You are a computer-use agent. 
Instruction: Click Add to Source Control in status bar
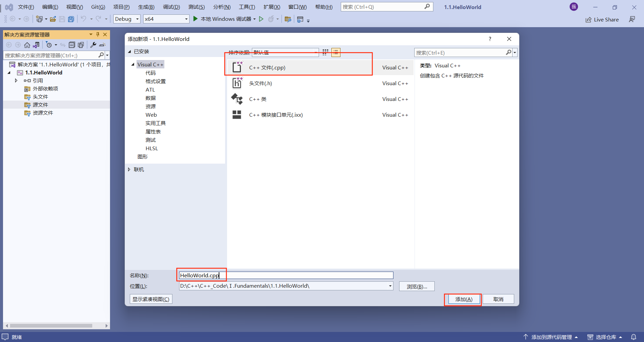click(x=551, y=337)
